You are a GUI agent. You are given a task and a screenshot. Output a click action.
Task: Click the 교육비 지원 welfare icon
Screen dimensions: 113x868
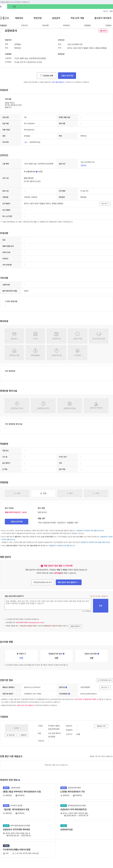point(77,336)
